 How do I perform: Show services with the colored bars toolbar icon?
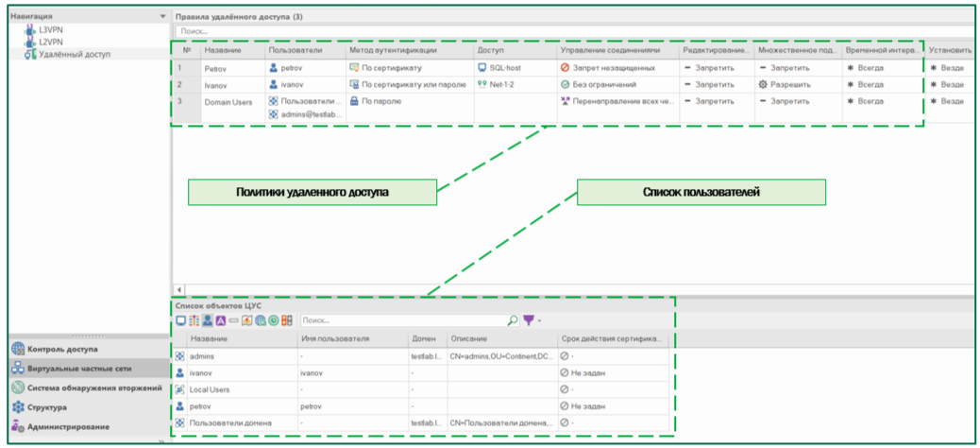pos(194,320)
